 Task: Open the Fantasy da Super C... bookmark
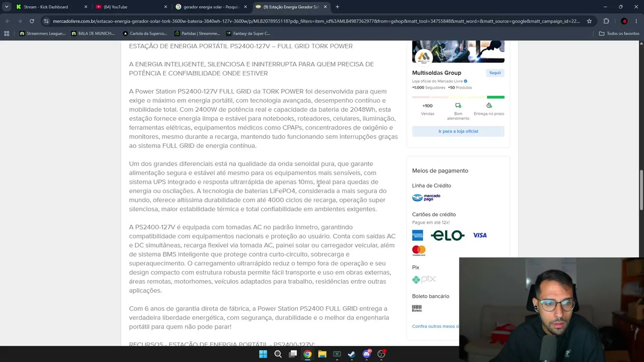click(x=248, y=34)
